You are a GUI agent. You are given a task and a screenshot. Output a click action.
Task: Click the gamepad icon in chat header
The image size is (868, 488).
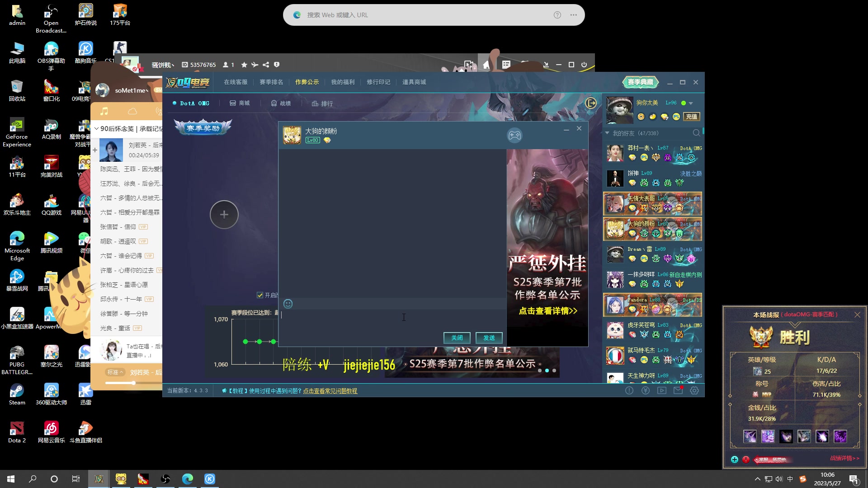click(514, 135)
